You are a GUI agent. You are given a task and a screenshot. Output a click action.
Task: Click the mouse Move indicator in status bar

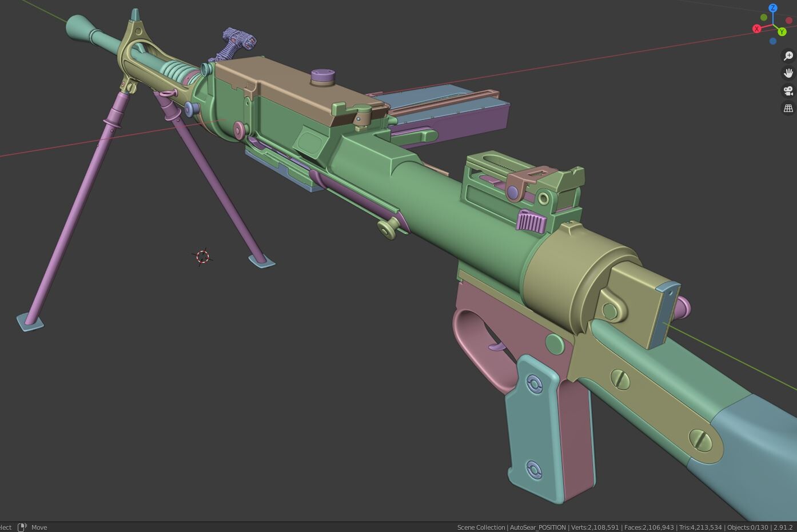click(x=29, y=527)
